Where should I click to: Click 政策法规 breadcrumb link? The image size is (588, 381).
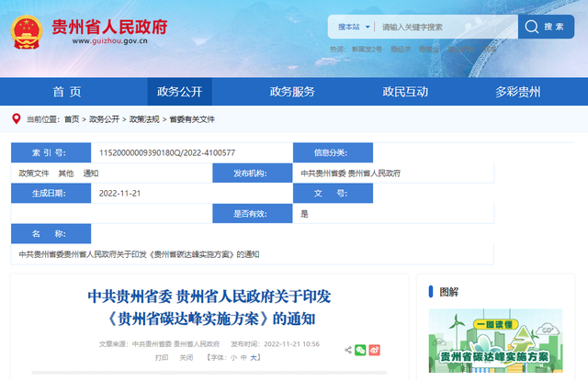click(x=144, y=119)
